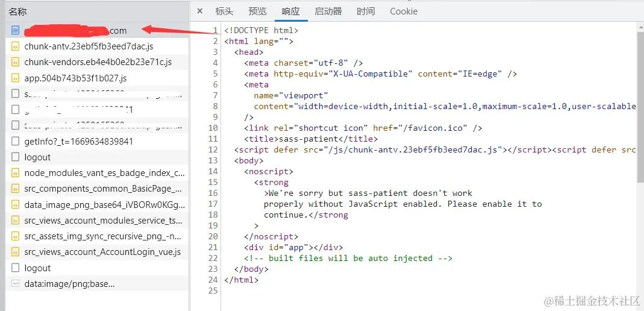Select the chunk-antv.23ebf5fb3eed7dac.js request name
This screenshot has width=644, height=311.
pos(89,46)
